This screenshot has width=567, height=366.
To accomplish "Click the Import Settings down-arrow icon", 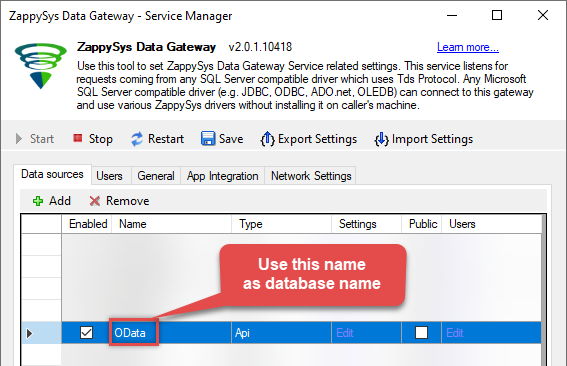I will click(381, 139).
